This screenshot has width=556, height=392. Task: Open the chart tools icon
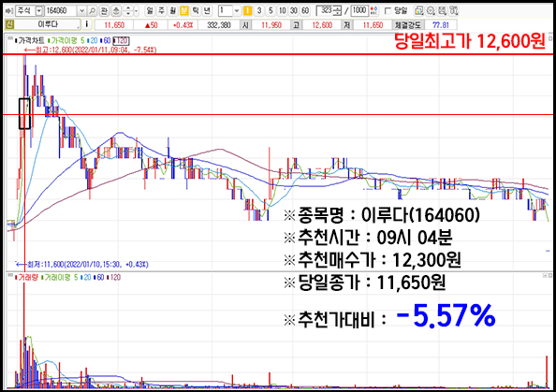tap(454, 10)
